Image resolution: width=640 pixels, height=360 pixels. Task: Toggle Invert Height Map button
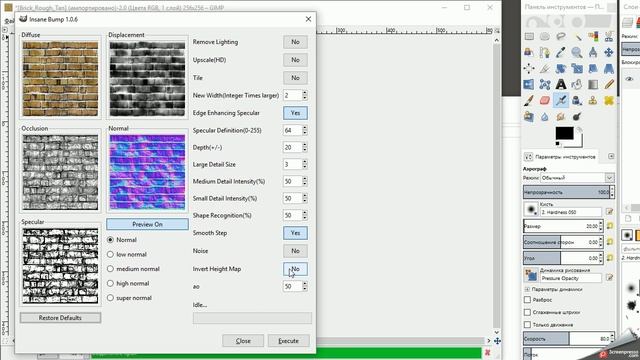295,269
